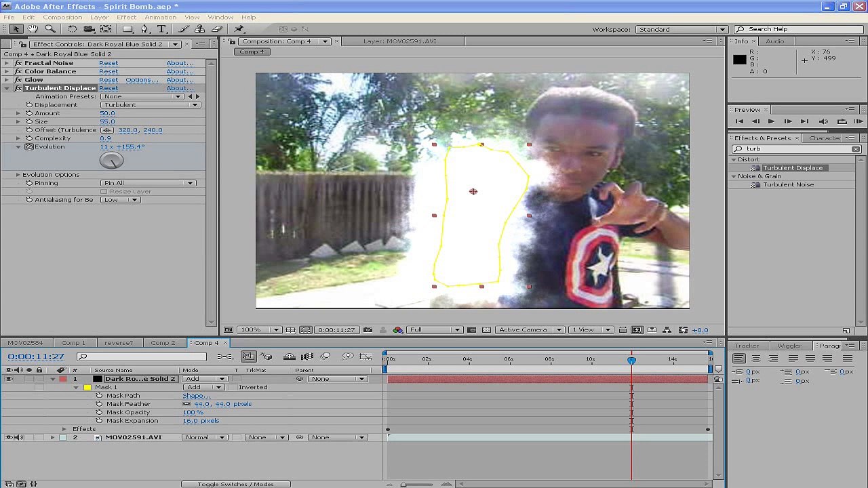Open Glow Options link
868x488 pixels.
pyautogui.click(x=142, y=80)
